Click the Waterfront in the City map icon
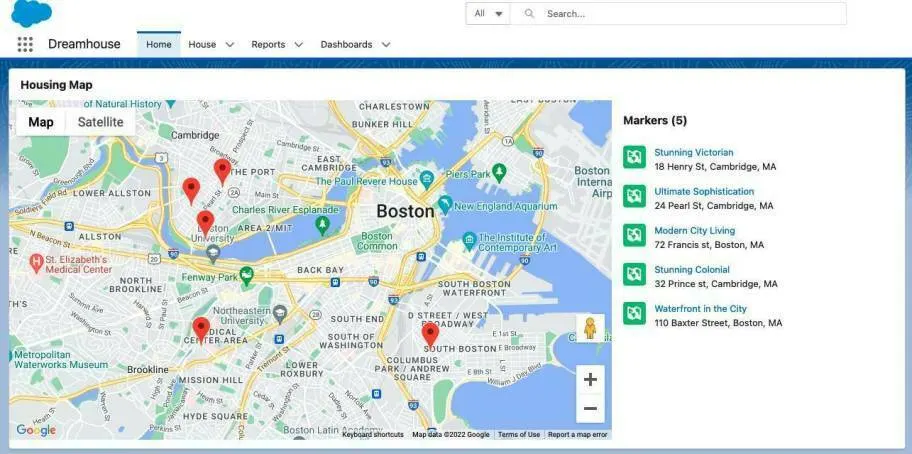This screenshot has height=454, width=912. pyautogui.click(x=635, y=313)
